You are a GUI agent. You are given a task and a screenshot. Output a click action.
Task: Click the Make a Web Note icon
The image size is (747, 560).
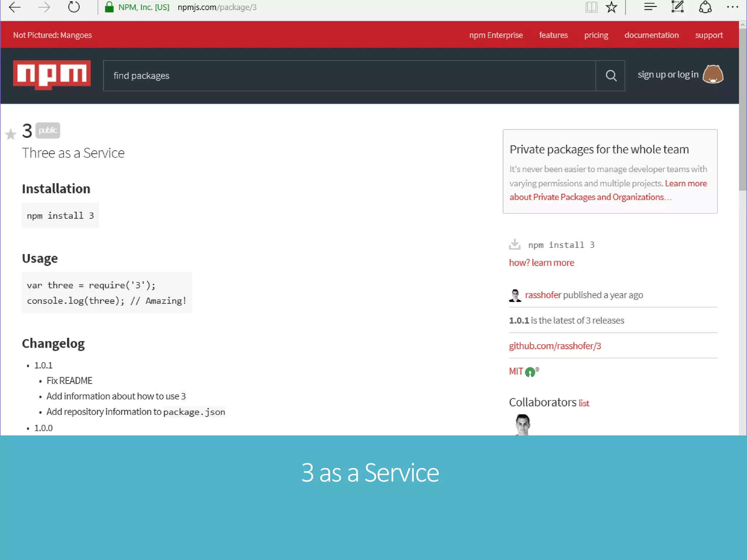click(x=678, y=7)
